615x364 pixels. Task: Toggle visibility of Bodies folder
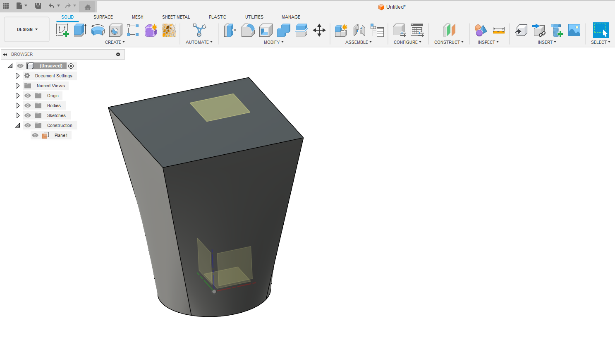(x=28, y=105)
